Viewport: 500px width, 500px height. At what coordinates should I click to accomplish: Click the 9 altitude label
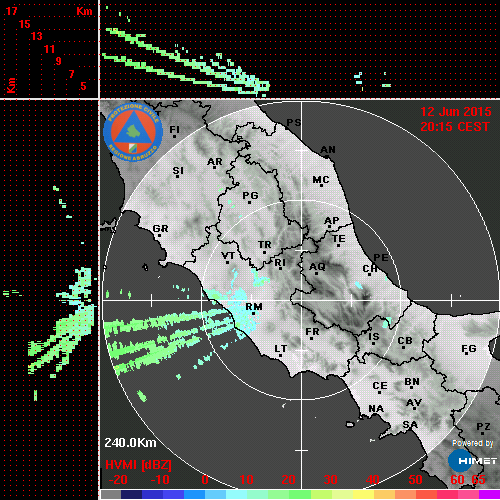[x=59, y=61]
